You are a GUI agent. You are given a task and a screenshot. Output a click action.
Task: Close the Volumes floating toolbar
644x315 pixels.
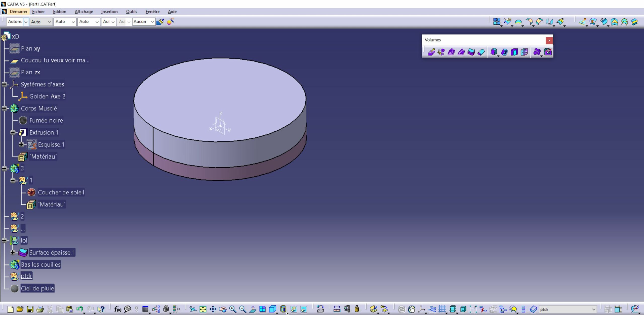(549, 40)
